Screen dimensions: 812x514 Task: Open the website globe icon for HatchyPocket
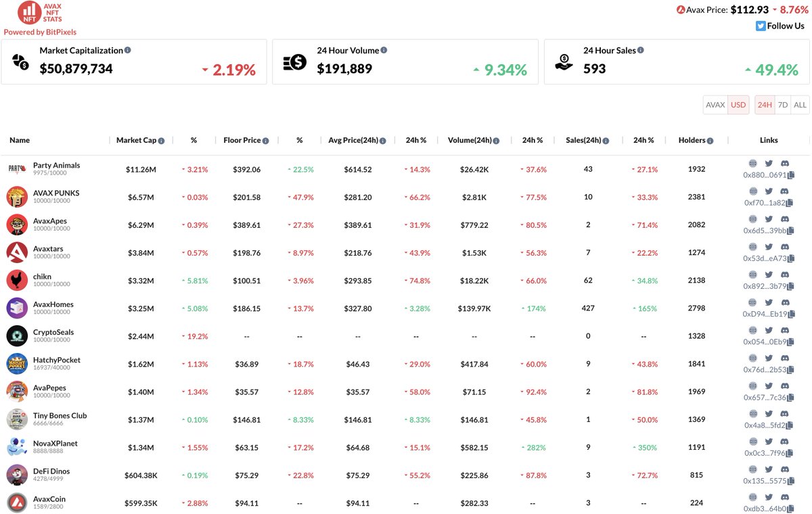pyautogui.click(x=752, y=358)
